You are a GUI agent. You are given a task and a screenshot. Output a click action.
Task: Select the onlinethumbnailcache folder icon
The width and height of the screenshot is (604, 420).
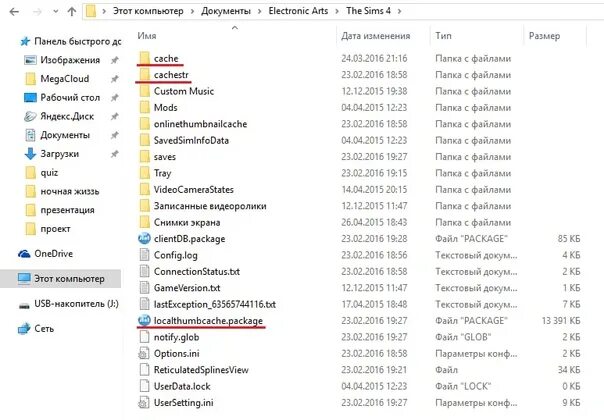pyautogui.click(x=144, y=124)
